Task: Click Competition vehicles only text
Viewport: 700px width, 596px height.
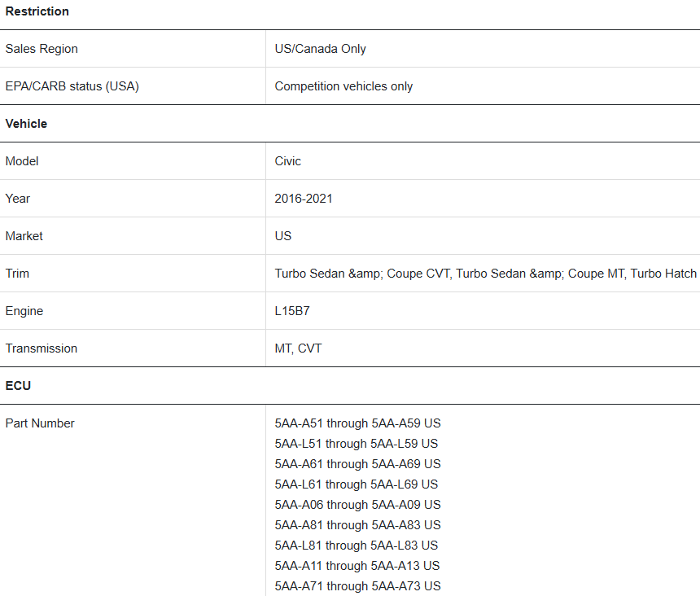Action: (x=343, y=86)
